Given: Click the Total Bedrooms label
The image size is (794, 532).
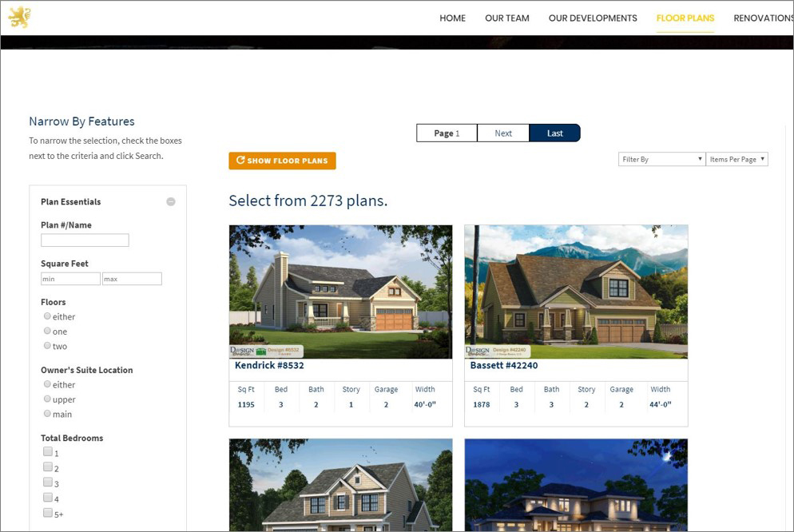Looking at the screenshot, I should coord(72,438).
